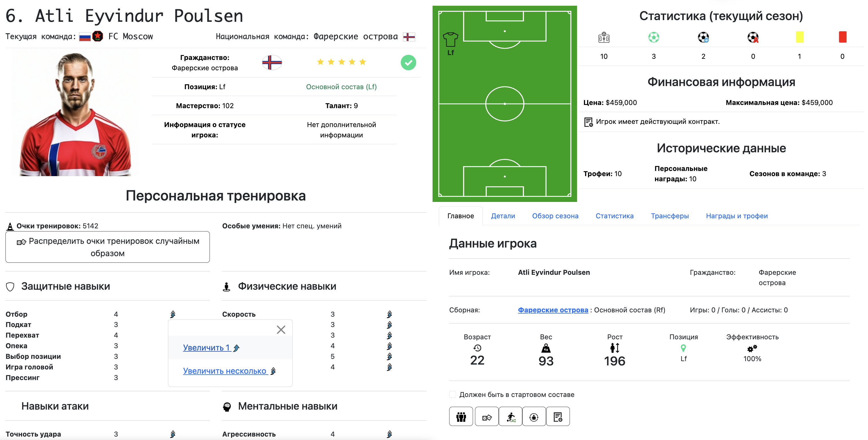Open the player substitution (shuffle) icon
The height and width of the screenshot is (440, 868).
click(511, 416)
